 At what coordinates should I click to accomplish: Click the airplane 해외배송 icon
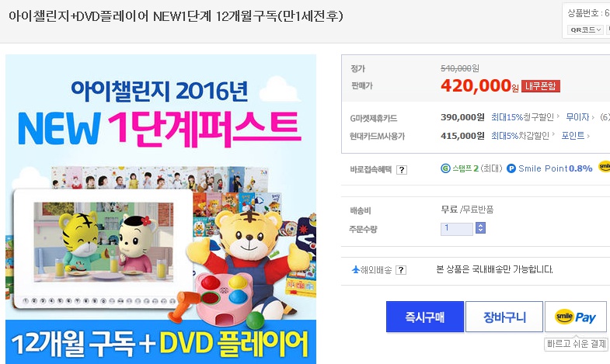(x=355, y=269)
